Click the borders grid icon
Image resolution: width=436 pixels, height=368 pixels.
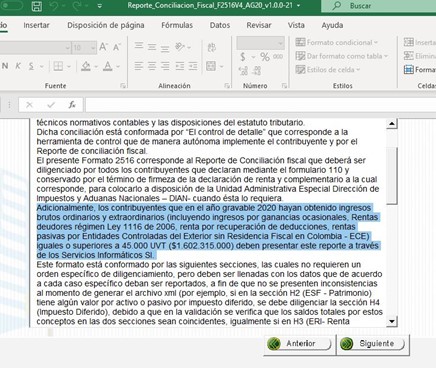58,66
